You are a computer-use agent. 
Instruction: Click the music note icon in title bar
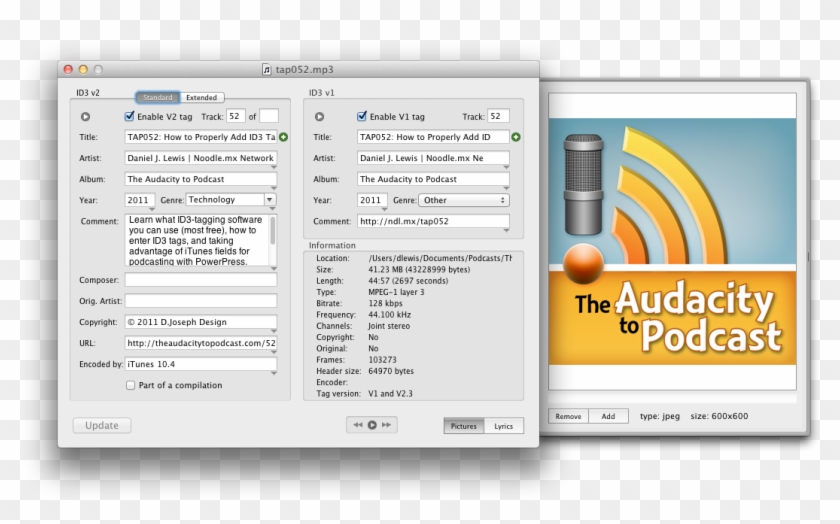[x=266, y=70]
